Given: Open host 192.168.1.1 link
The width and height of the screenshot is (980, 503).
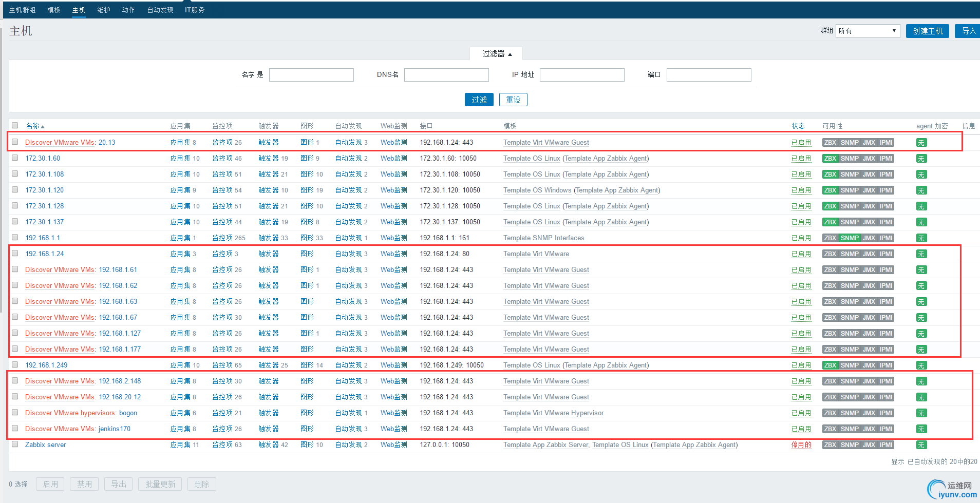Looking at the screenshot, I should pyautogui.click(x=43, y=238).
